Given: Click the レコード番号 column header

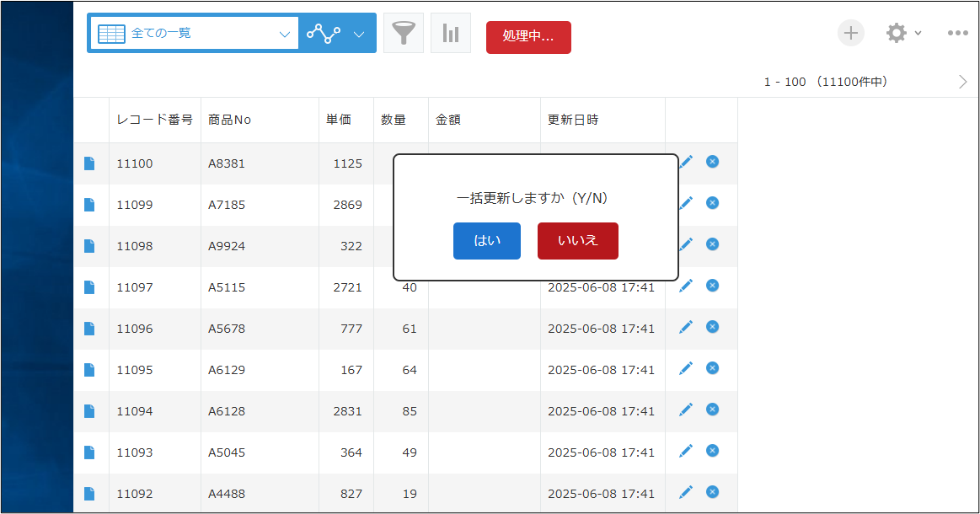Looking at the screenshot, I should (154, 120).
